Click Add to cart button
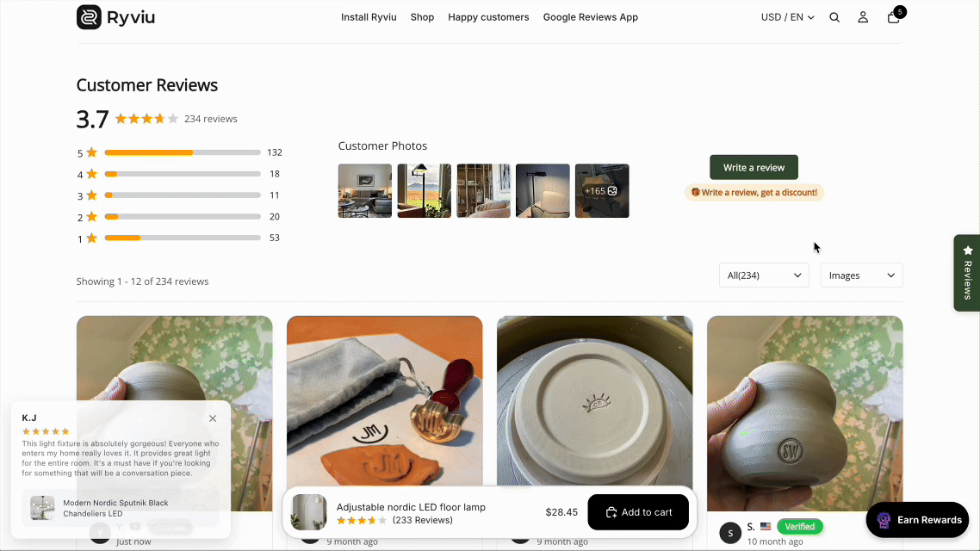980x551 pixels. (x=638, y=512)
